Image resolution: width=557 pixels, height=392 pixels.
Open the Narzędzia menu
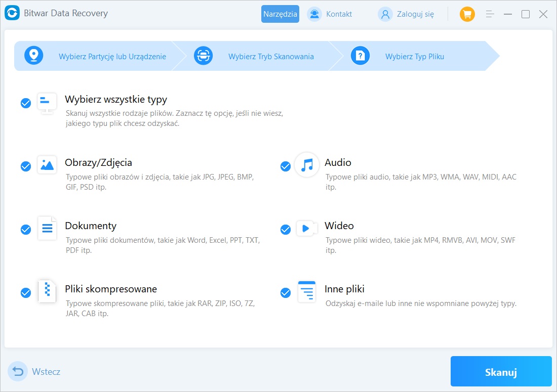280,14
